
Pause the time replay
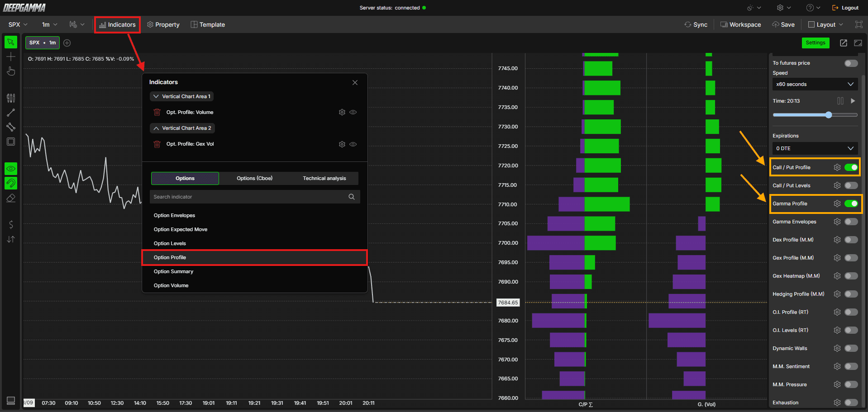point(840,101)
